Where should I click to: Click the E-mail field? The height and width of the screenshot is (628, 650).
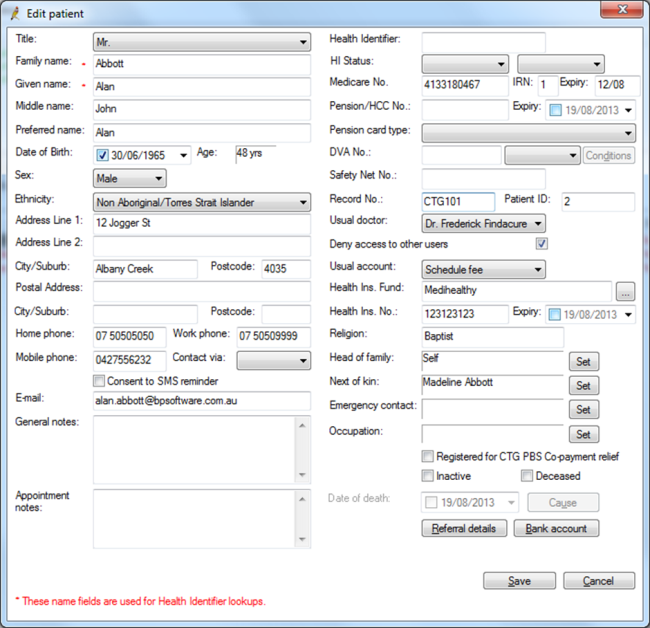tap(202, 401)
